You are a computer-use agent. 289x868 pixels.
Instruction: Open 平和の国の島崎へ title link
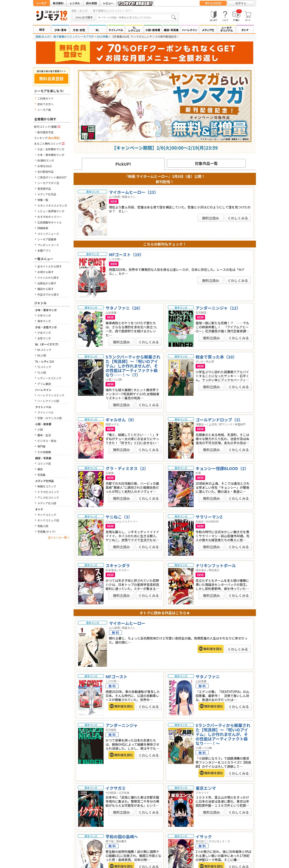(122, 837)
